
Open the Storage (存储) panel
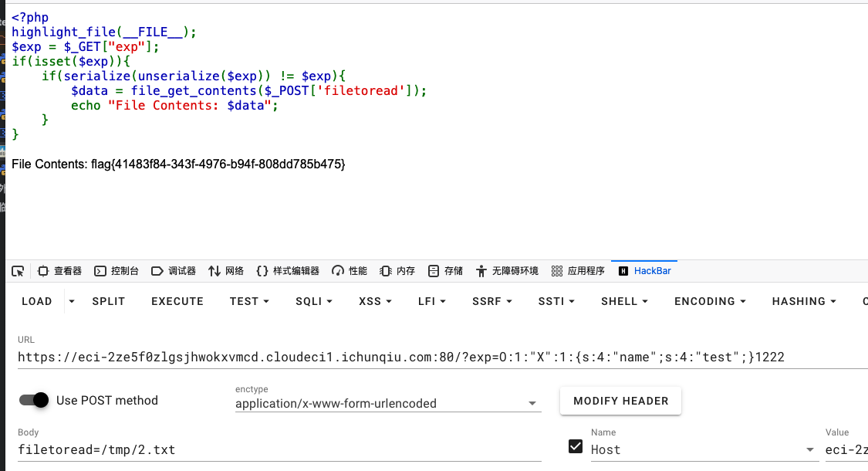click(445, 271)
